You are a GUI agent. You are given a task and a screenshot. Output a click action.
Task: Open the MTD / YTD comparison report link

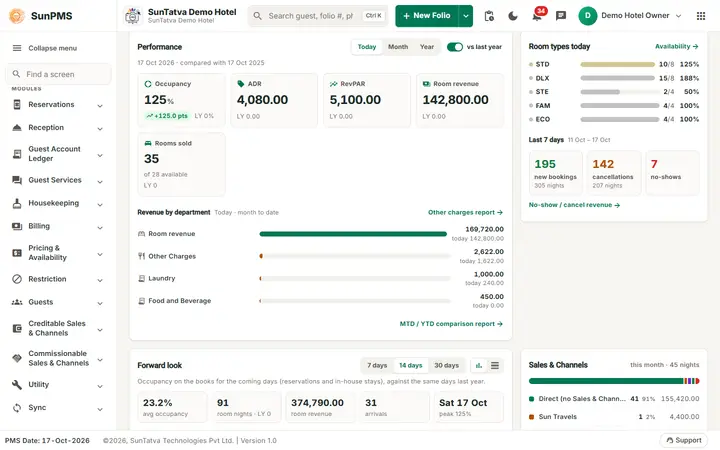(451, 324)
